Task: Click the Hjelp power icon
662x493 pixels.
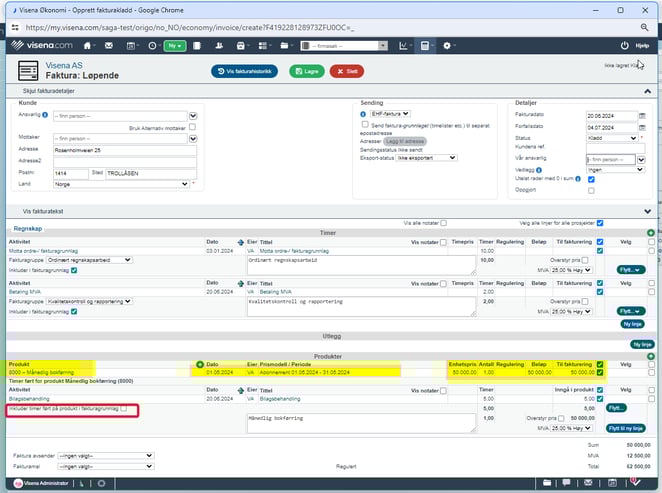Action: click(626, 46)
